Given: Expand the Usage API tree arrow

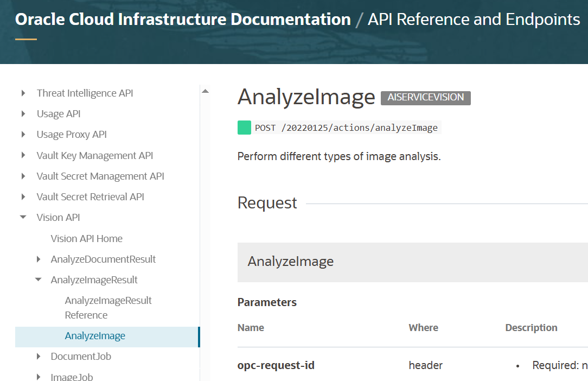Looking at the screenshot, I should click(23, 114).
